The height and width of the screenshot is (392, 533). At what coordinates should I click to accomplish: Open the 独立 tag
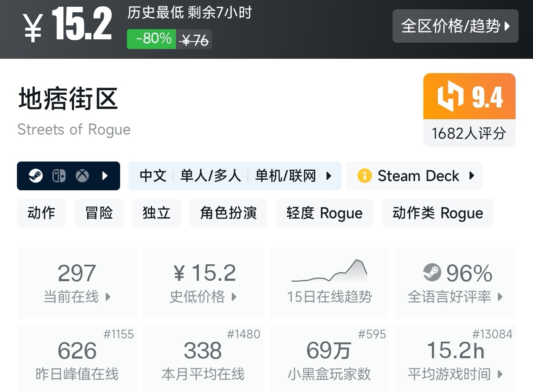coord(157,213)
